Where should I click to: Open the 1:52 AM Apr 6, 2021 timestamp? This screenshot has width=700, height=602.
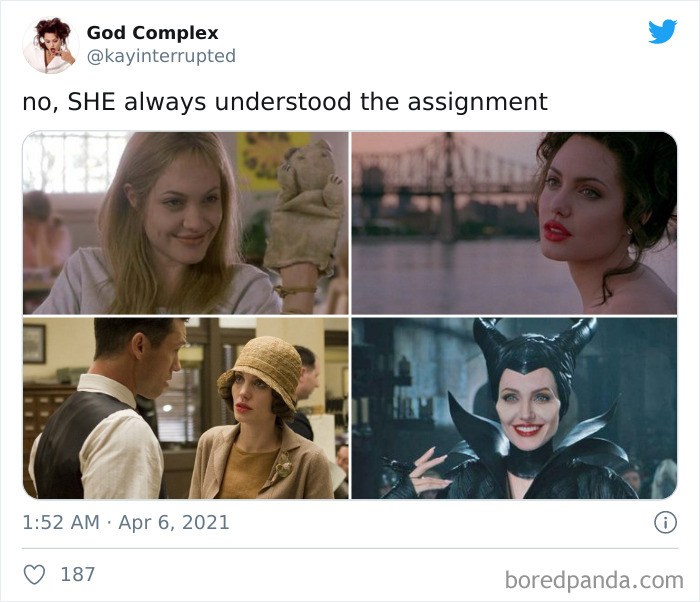[x=126, y=523]
